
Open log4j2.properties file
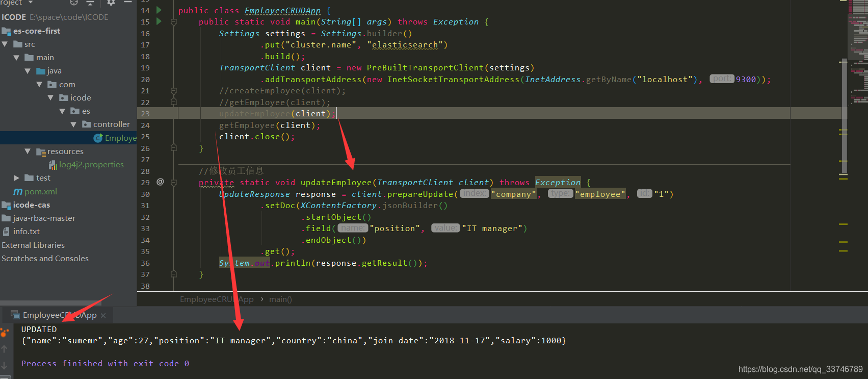coord(91,164)
